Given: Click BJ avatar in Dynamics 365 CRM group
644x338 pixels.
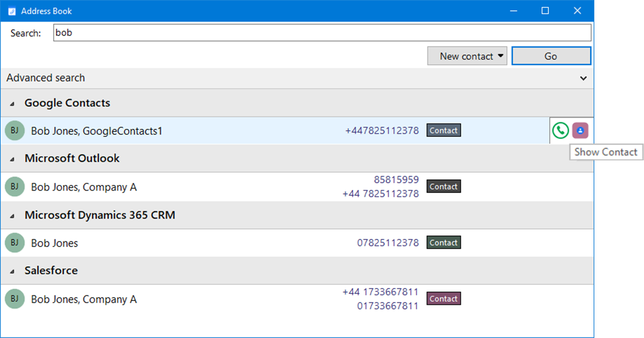Looking at the screenshot, I should pyautogui.click(x=15, y=242).
